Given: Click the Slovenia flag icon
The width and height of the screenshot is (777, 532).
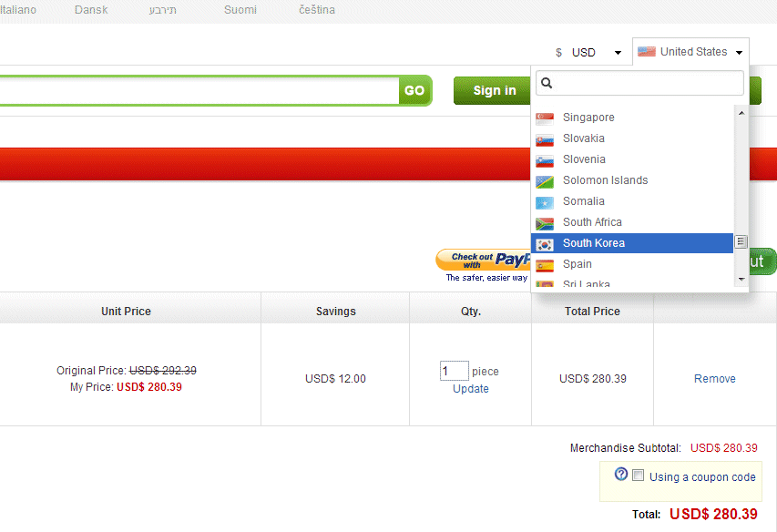Looking at the screenshot, I should coord(545,159).
